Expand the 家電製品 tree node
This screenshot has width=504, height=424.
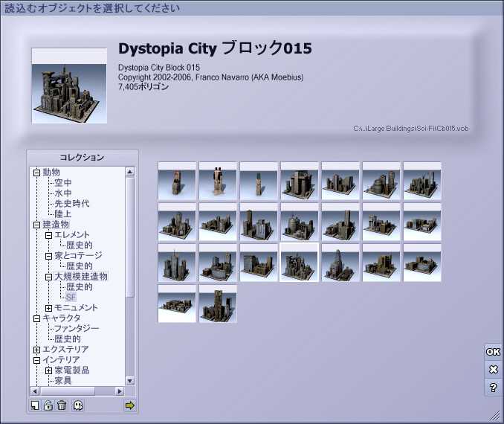(x=48, y=370)
